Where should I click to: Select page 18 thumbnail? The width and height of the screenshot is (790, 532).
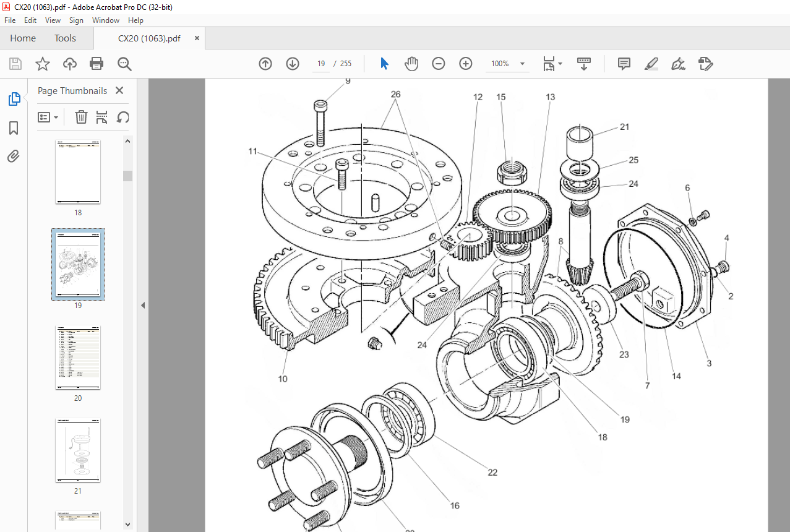pos(78,171)
